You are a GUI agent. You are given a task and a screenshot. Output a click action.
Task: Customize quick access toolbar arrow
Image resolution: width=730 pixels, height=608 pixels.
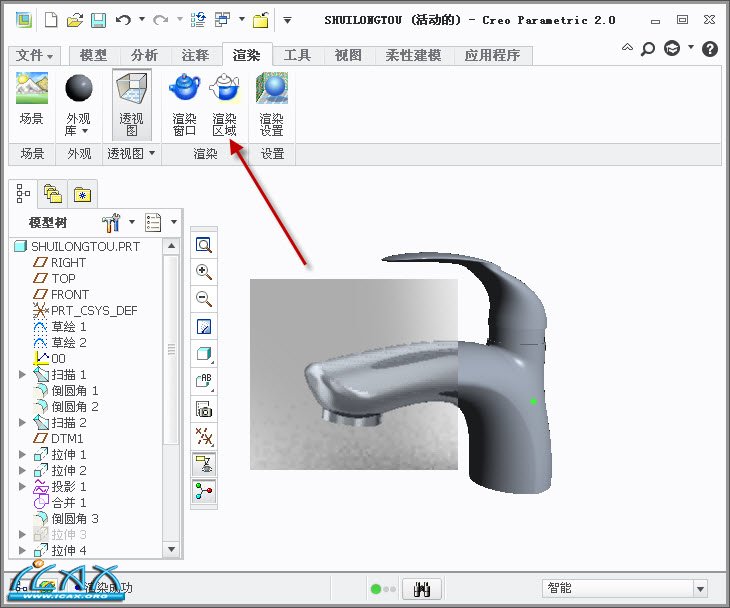288,20
